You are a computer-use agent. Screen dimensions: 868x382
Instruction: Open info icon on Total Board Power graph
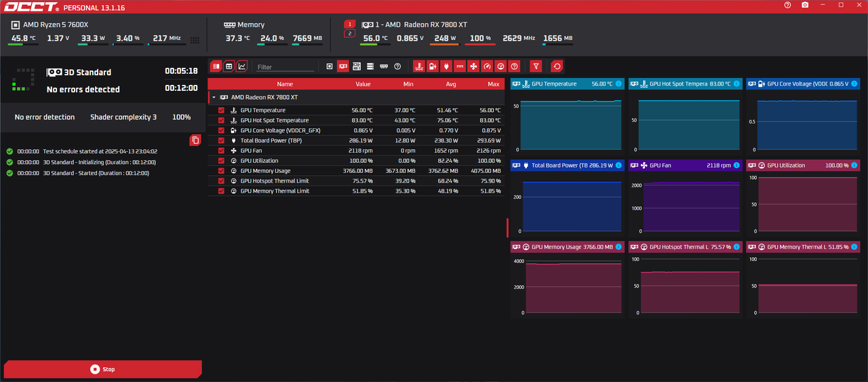[618, 166]
